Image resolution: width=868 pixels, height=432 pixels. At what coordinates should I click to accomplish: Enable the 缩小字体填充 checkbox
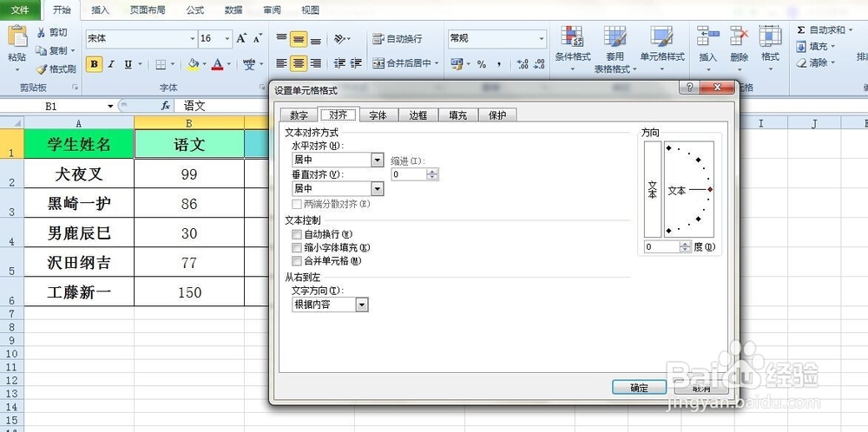click(297, 248)
